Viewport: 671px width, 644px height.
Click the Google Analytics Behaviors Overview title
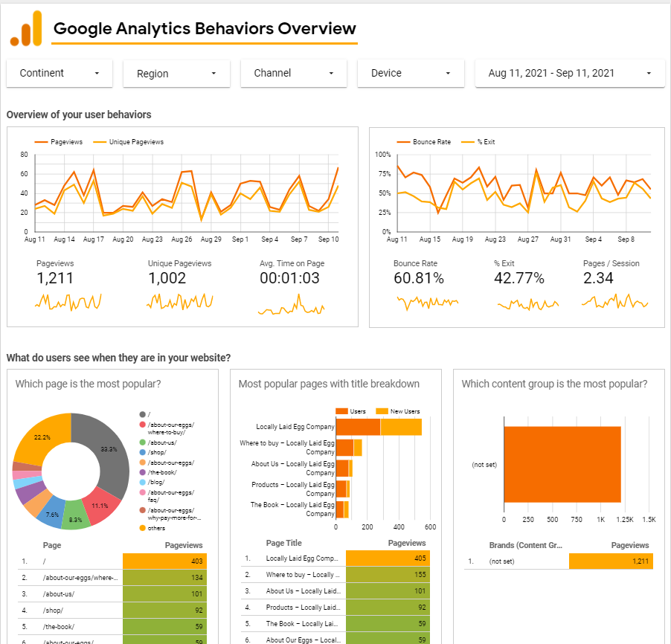pos(205,29)
